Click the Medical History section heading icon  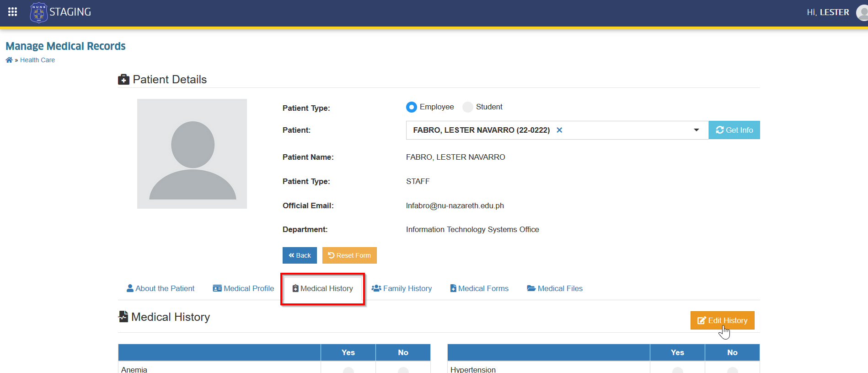[x=123, y=317]
